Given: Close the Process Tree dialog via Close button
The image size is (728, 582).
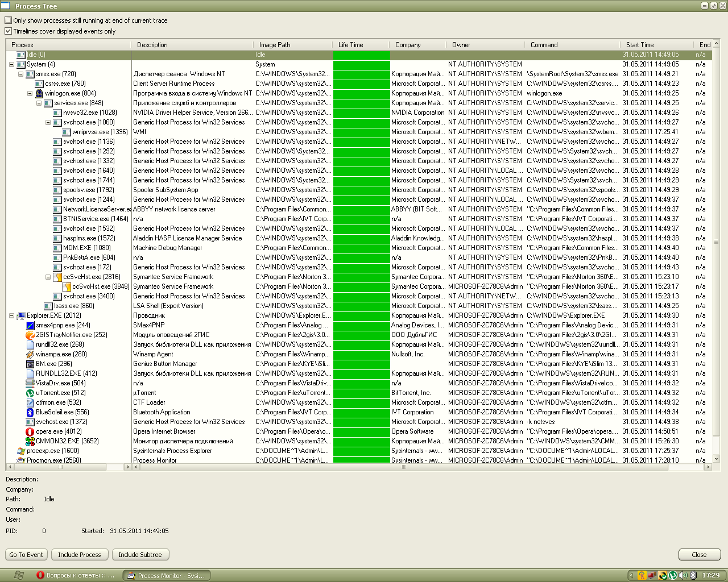Looking at the screenshot, I should (x=700, y=555).
